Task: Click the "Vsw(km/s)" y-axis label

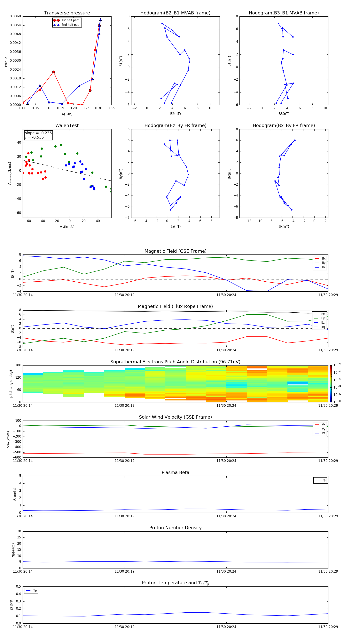Action: point(8,439)
